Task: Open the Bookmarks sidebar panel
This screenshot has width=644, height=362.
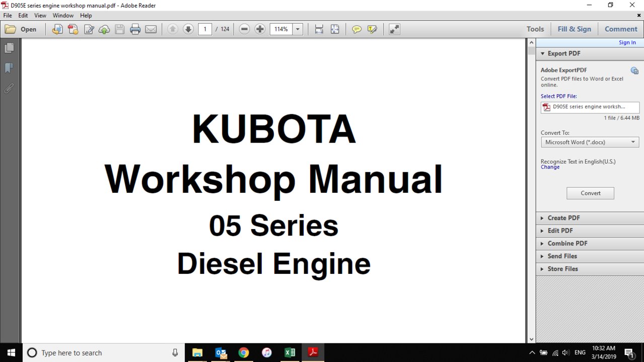Action: (x=9, y=68)
